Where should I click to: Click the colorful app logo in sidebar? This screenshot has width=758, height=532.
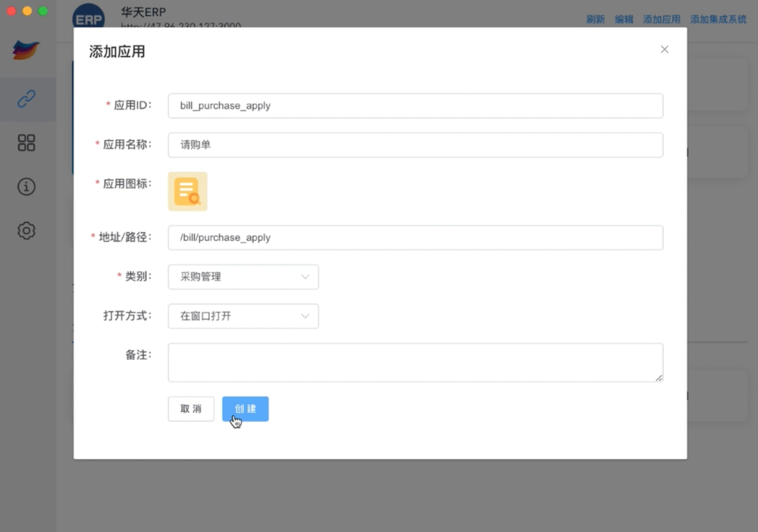click(x=27, y=50)
